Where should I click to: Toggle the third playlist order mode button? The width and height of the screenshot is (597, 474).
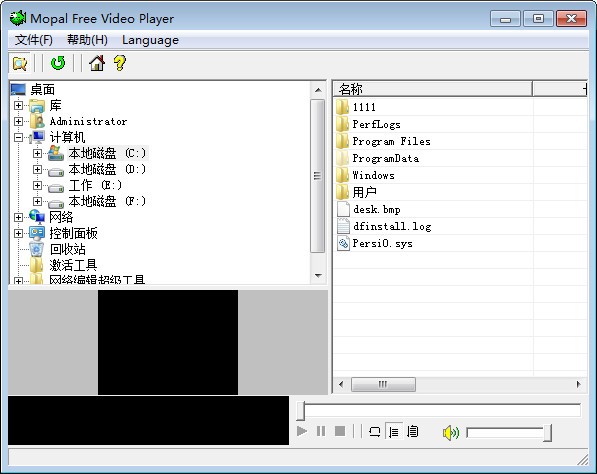click(413, 432)
